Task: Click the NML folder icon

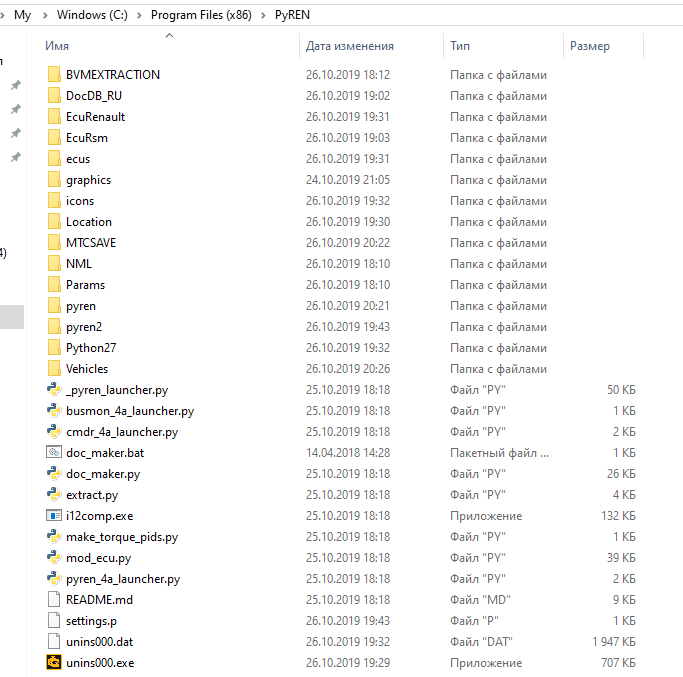Action: click(x=54, y=264)
